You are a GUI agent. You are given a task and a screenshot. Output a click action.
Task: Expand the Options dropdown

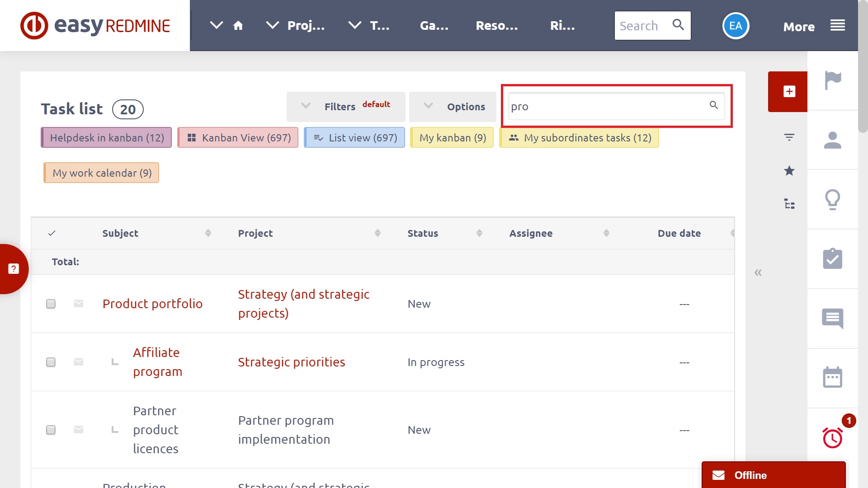tap(453, 107)
